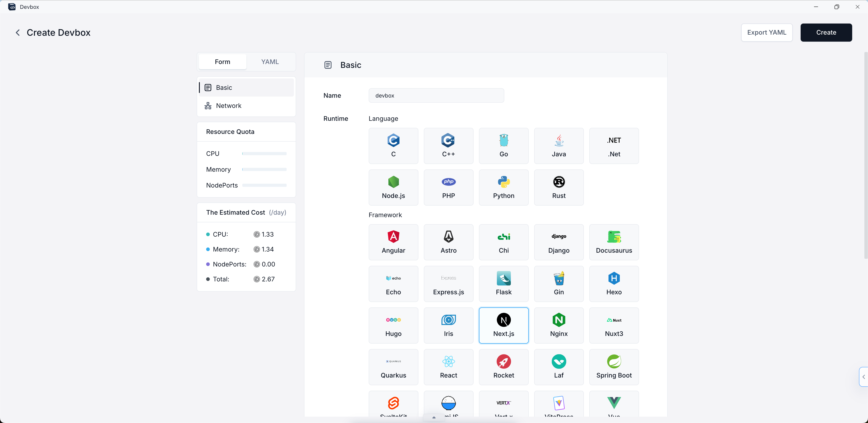Select Java as the runtime language

point(559,146)
